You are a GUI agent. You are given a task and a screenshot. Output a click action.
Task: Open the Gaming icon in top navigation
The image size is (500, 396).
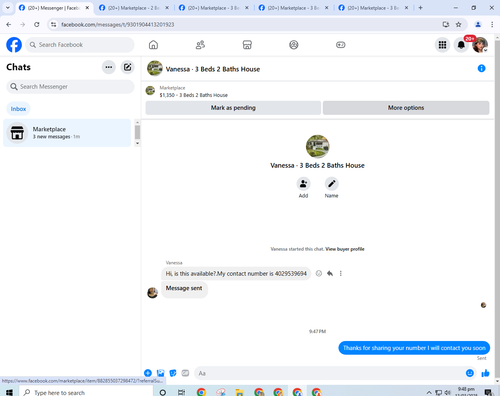(x=341, y=45)
